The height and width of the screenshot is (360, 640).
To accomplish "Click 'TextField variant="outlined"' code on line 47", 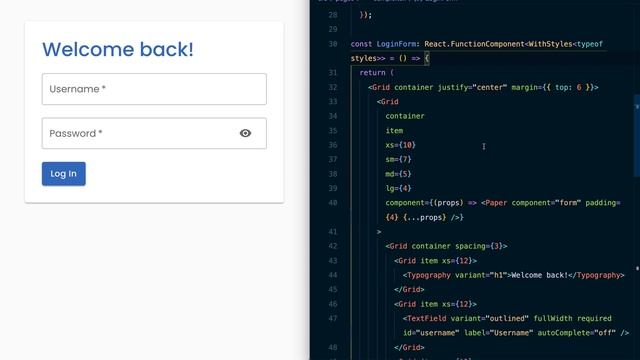I will click(x=466, y=318).
